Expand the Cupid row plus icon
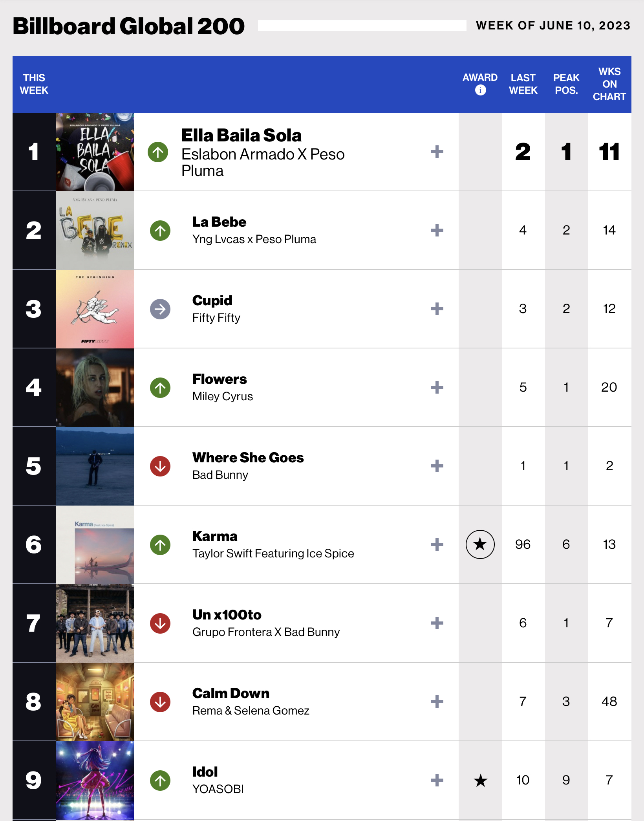The image size is (644, 821). point(437,309)
